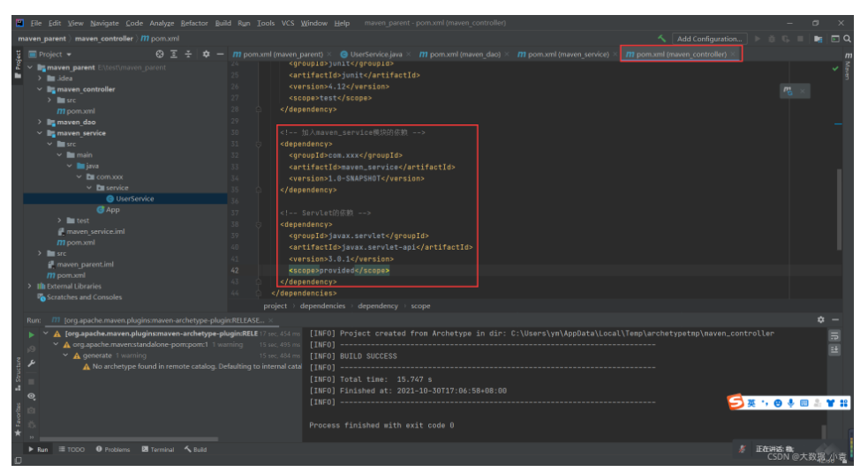Switch to UserService.java editor tab
Screen dimensions: 868x472
(x=372, y=54)
